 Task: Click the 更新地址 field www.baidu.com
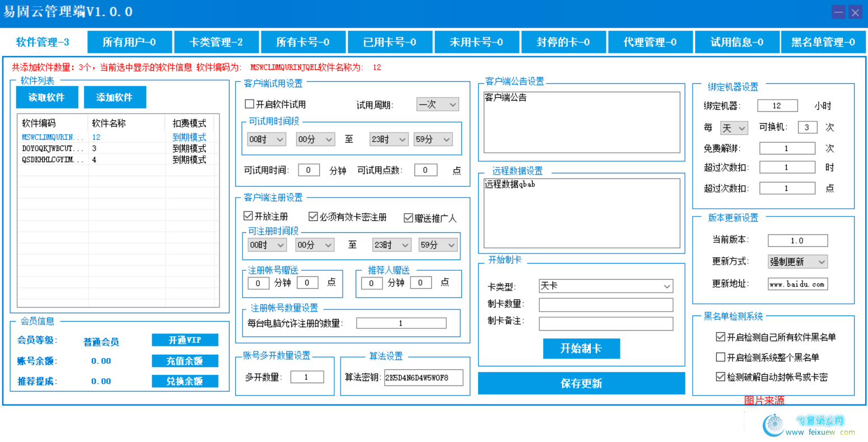[x=797, y=284]
